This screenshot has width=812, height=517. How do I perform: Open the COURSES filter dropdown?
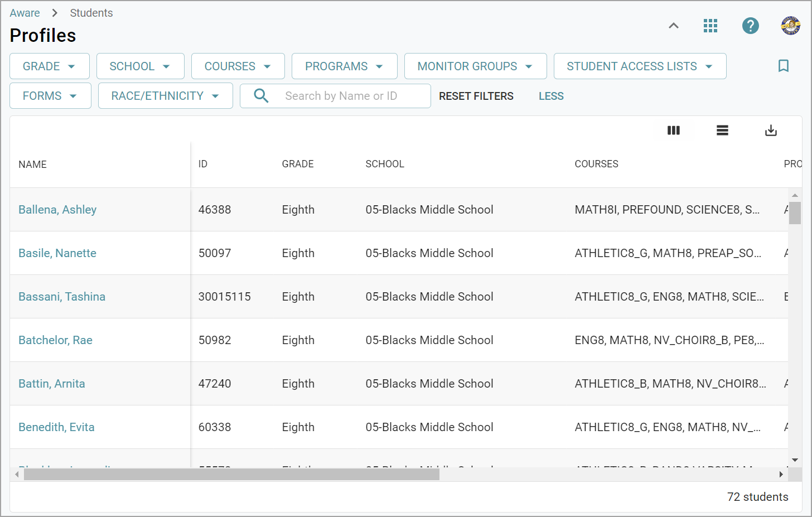tap(238, 66)
